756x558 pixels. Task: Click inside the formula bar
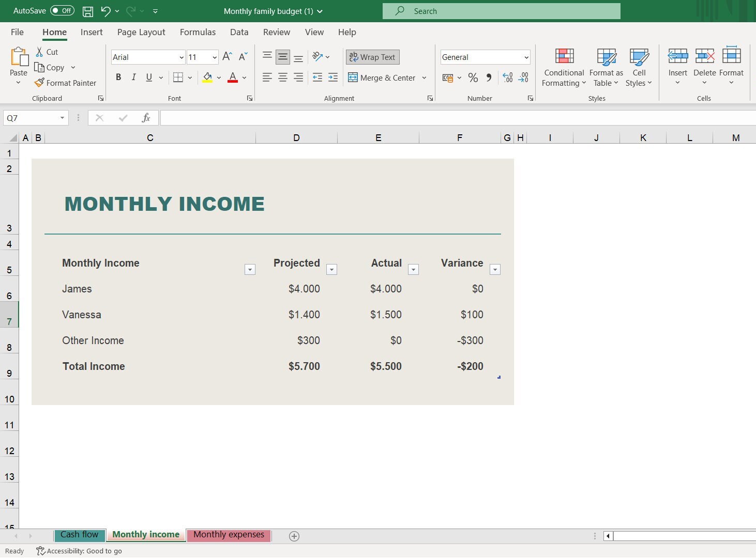tap(362, 117)
